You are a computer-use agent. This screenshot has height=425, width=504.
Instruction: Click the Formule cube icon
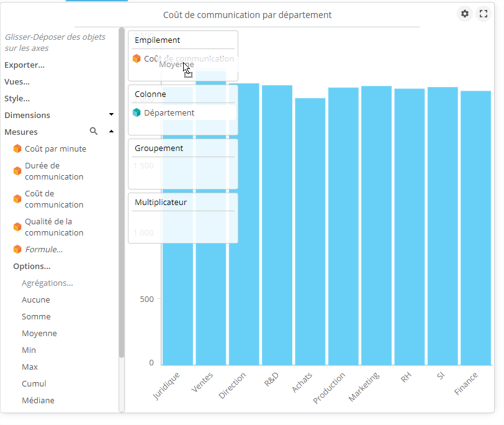click(17, 250)
